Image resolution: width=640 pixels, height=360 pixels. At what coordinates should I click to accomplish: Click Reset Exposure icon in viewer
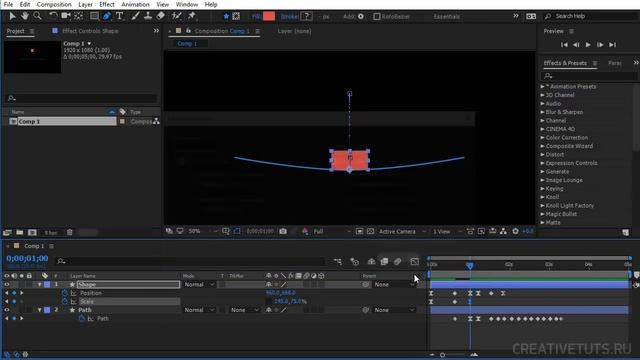click(516, 231)
